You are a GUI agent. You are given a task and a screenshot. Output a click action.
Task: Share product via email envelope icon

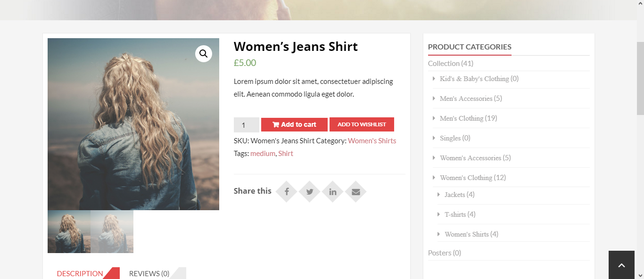[356, 192]
